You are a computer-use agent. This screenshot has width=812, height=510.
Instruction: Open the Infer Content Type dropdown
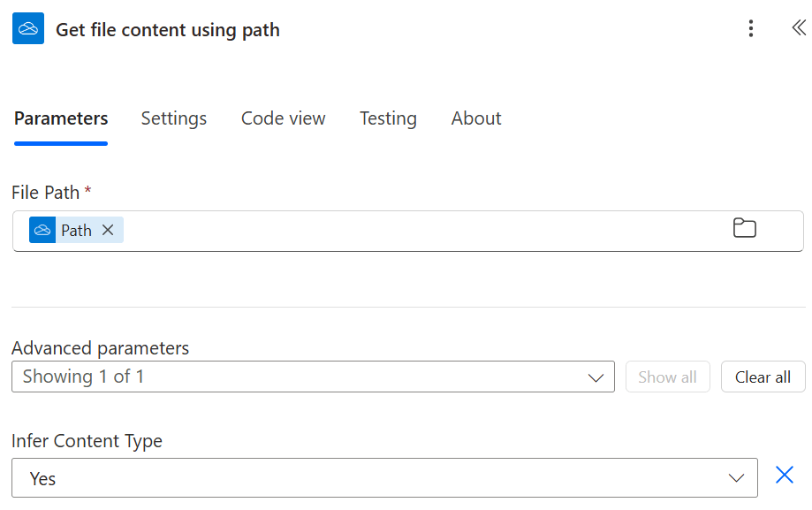point(384,478)
